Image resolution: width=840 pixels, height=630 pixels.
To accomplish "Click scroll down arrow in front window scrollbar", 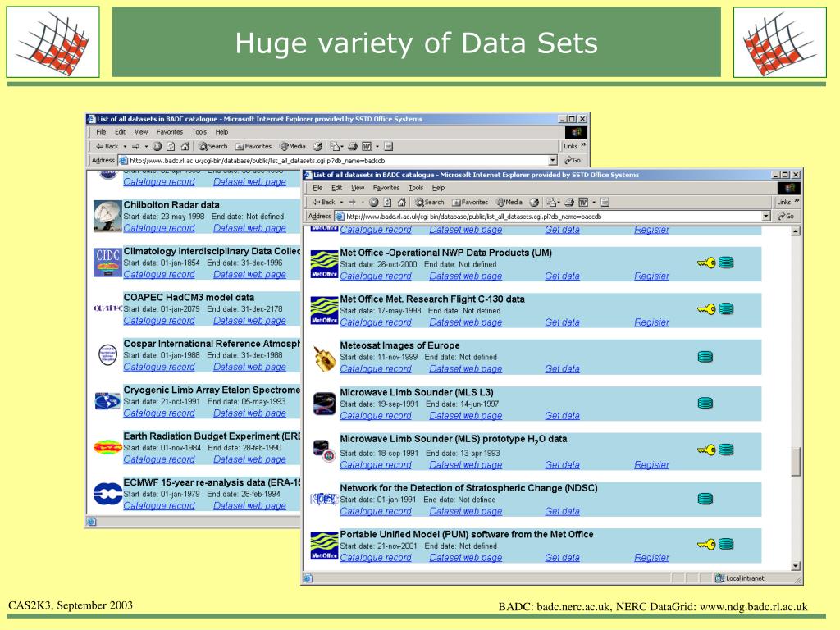I will click(796, 566).
